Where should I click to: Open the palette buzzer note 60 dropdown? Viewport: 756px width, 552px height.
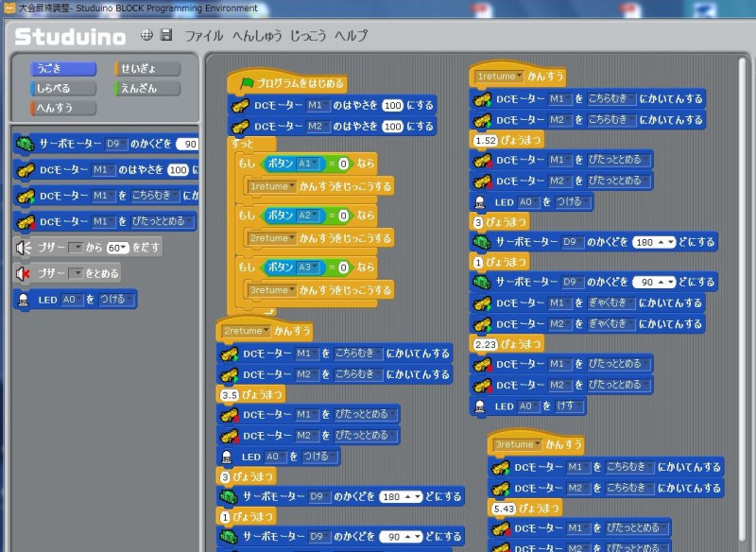[x=117, y=248]
